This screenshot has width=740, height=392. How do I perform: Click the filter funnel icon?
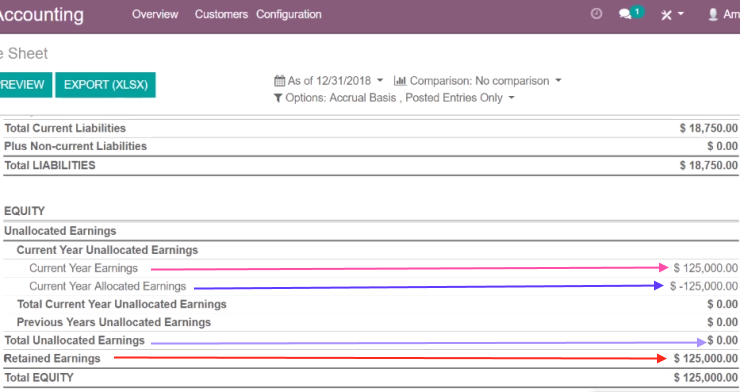click(278, 98)
